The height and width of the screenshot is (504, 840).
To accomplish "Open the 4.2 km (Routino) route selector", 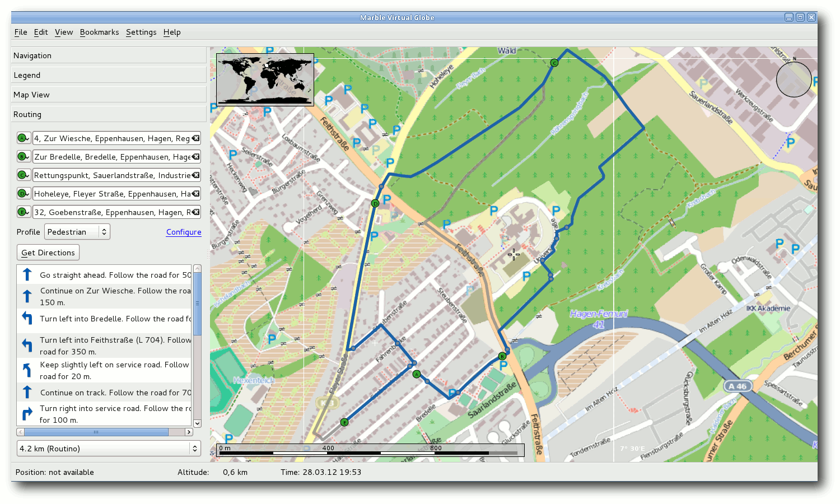I will coord(109,449).
